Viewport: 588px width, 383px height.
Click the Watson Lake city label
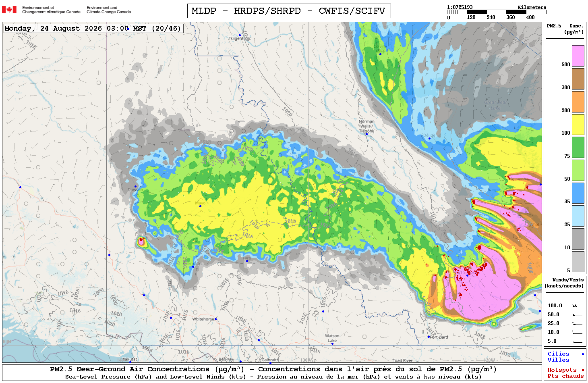coord(332,338)
